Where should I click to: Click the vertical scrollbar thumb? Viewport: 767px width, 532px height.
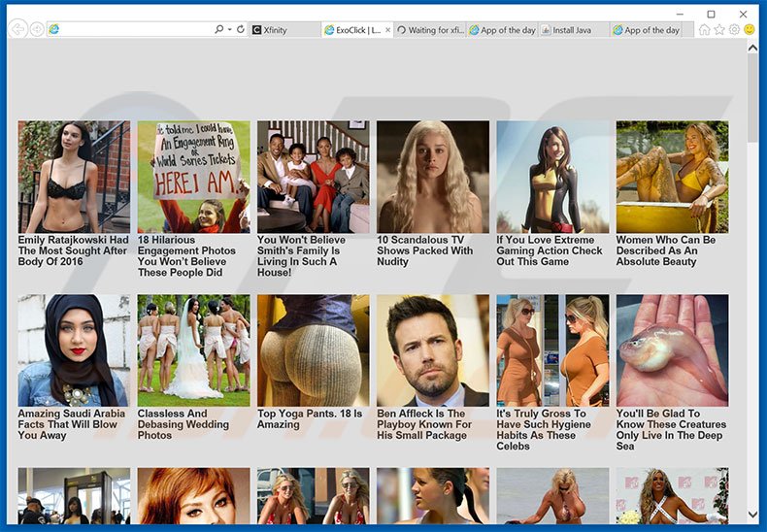click(x=752, y=98)
